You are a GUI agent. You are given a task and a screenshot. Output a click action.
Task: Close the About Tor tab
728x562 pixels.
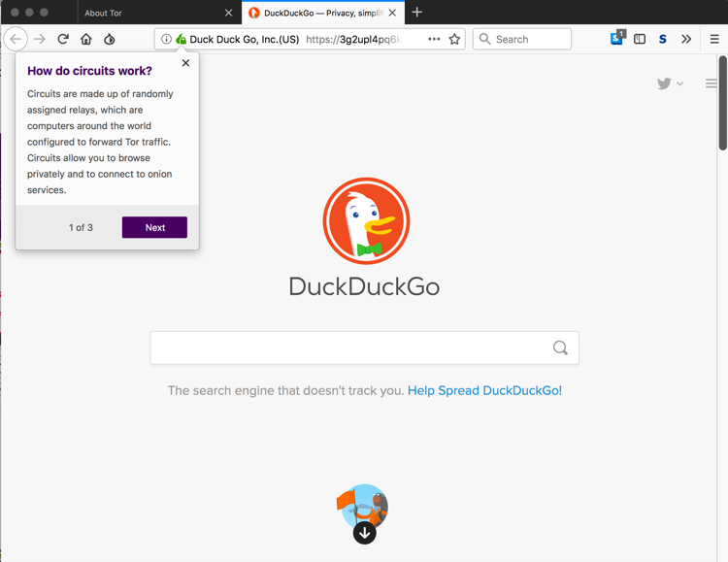(228, 13)
